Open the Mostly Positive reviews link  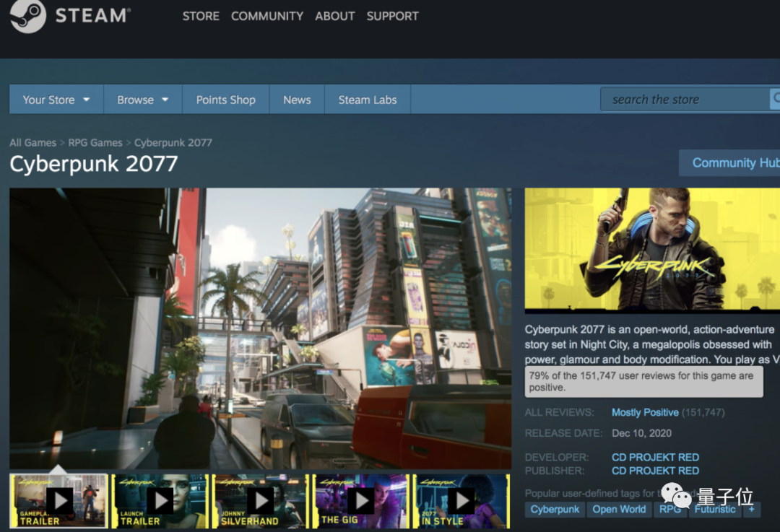[x=645, y=412]
